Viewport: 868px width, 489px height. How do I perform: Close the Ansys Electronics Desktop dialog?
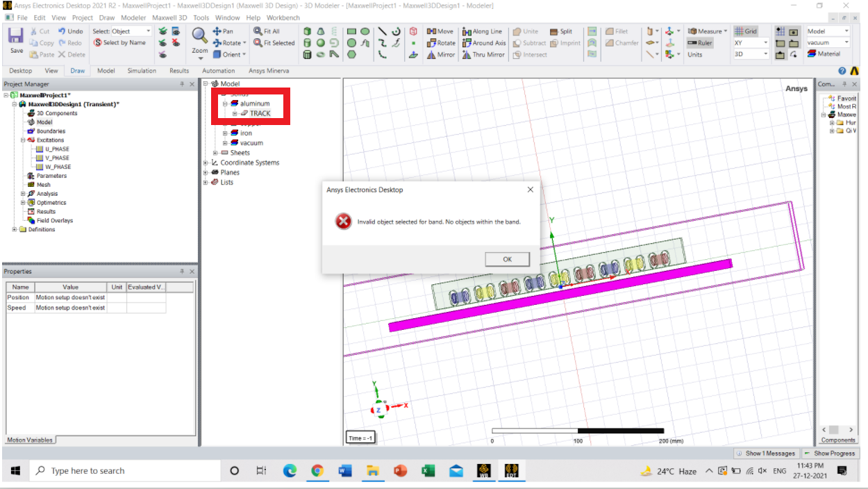coord(530,190)
